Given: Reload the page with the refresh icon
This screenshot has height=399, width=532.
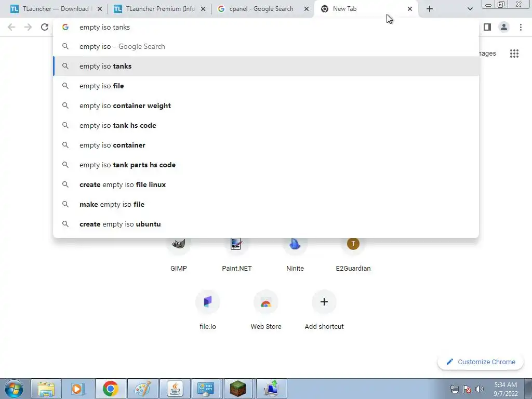Looking at the screenshot, I should tap(45, 27).
